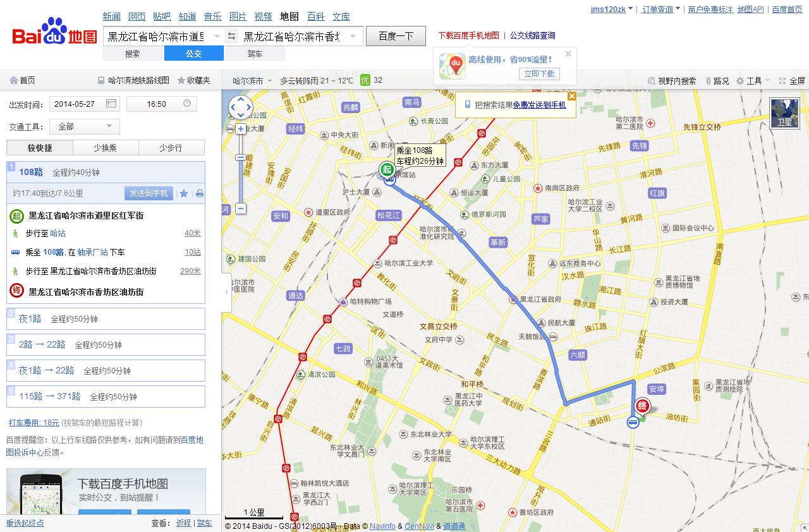
Task: Open the 哈尔滨市 city selector dropdown
Action: (x=252, y=81)
